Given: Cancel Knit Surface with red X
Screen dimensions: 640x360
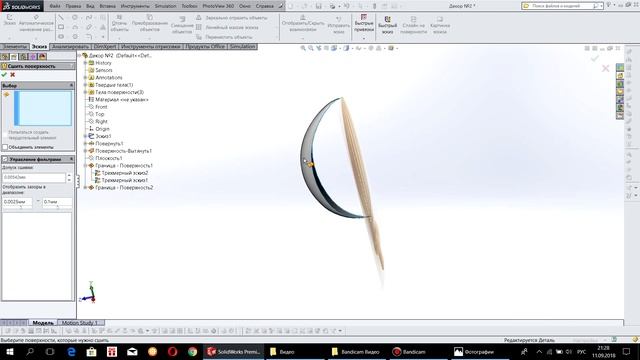Looking at the screenshot, I should (x=13, y=75).
